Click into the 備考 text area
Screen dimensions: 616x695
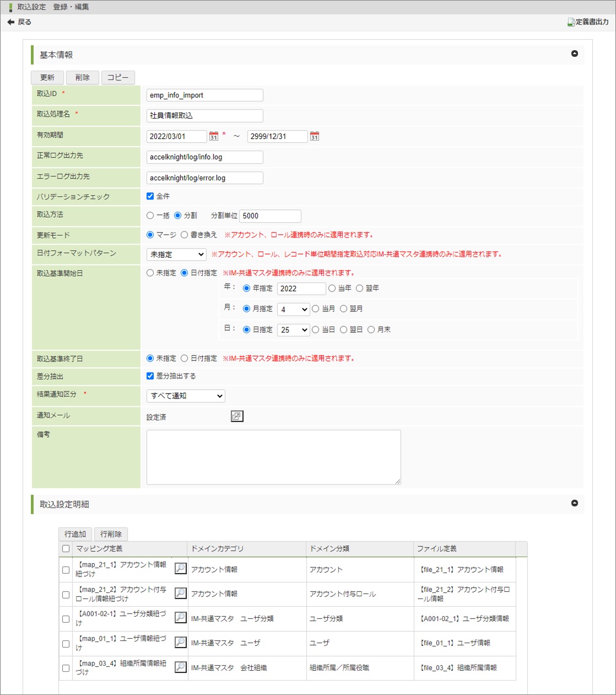pyautogui.click(x=273, y=457)
